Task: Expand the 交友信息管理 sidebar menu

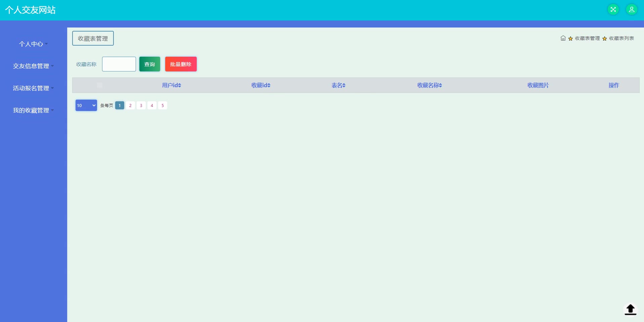Action: click(33, 66)
